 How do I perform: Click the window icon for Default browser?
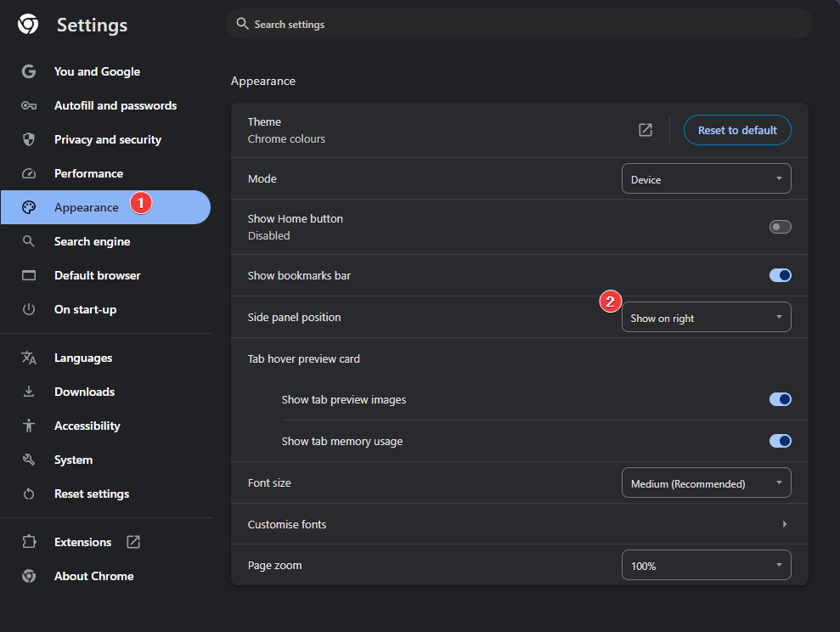pos(28,275)
